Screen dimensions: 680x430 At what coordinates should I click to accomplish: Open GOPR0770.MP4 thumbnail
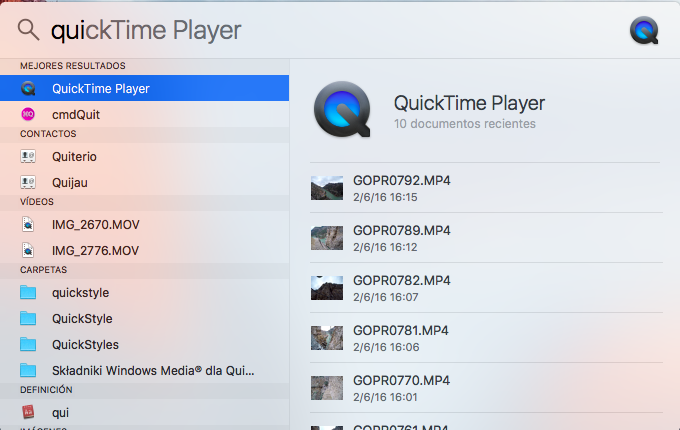coord(327,388)
